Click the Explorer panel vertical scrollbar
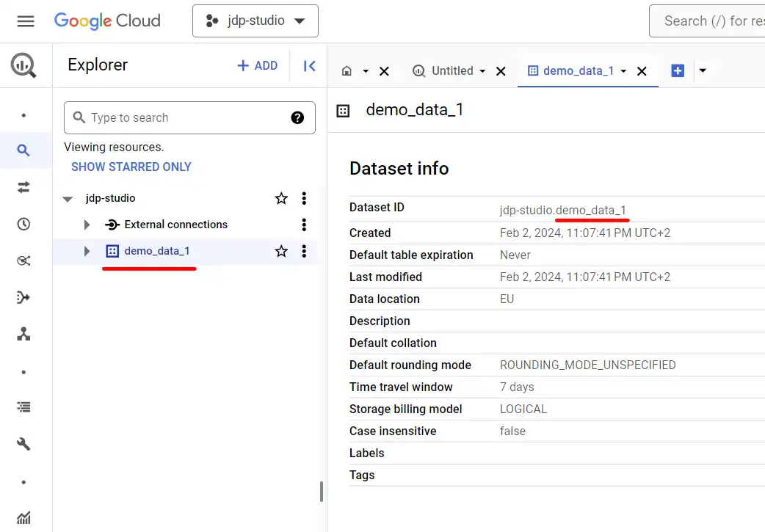This screenshot has height=532, width=765. (x=321, y=492)
